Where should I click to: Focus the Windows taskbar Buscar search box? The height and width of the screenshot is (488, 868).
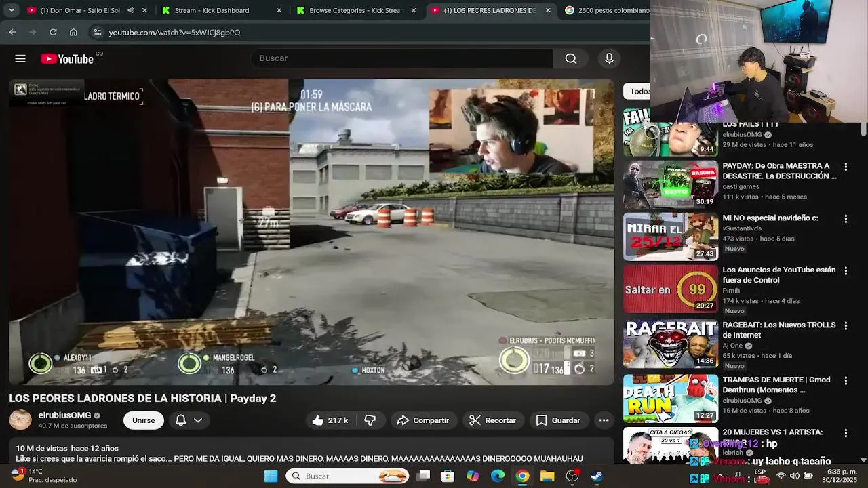[348, 476]
